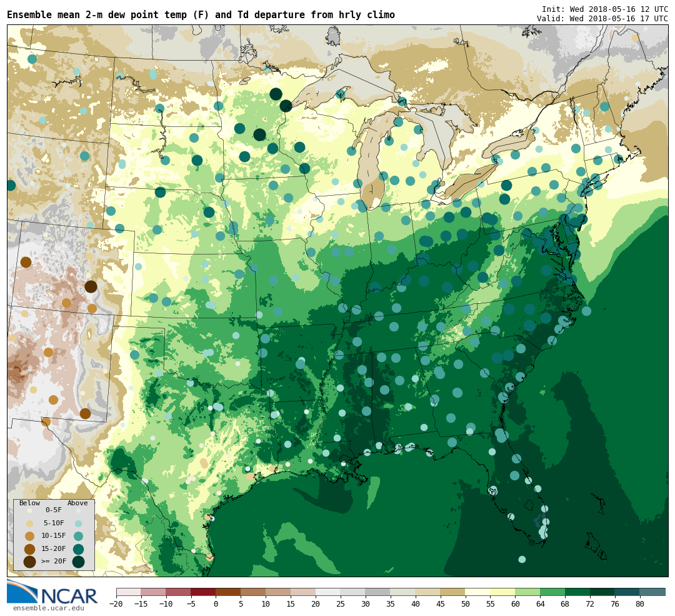
Task: Click the >= 20F legend label
Action: [x=54, y=562]
